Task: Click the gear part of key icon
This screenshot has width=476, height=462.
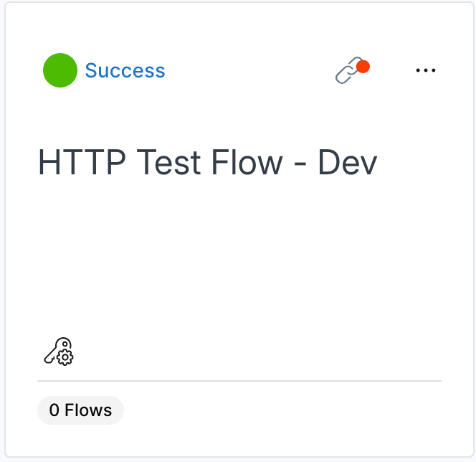Action: 66,357
